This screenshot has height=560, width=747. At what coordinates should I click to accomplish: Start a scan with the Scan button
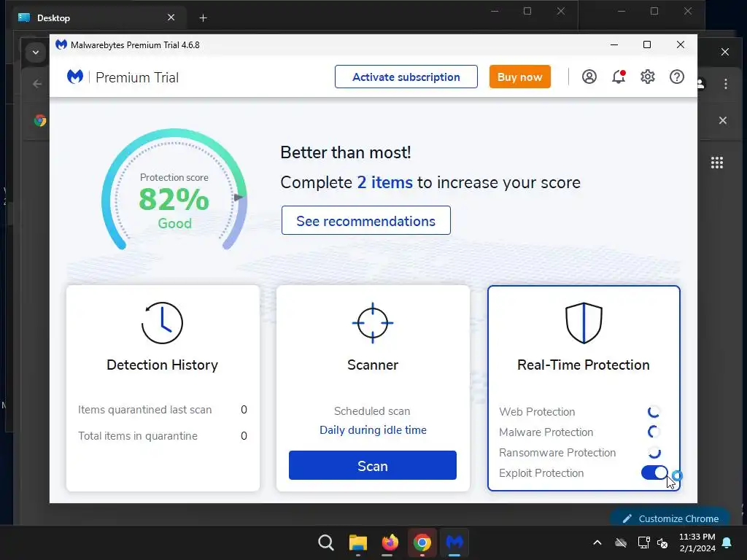pyautogui.click(x=373, y=465)
